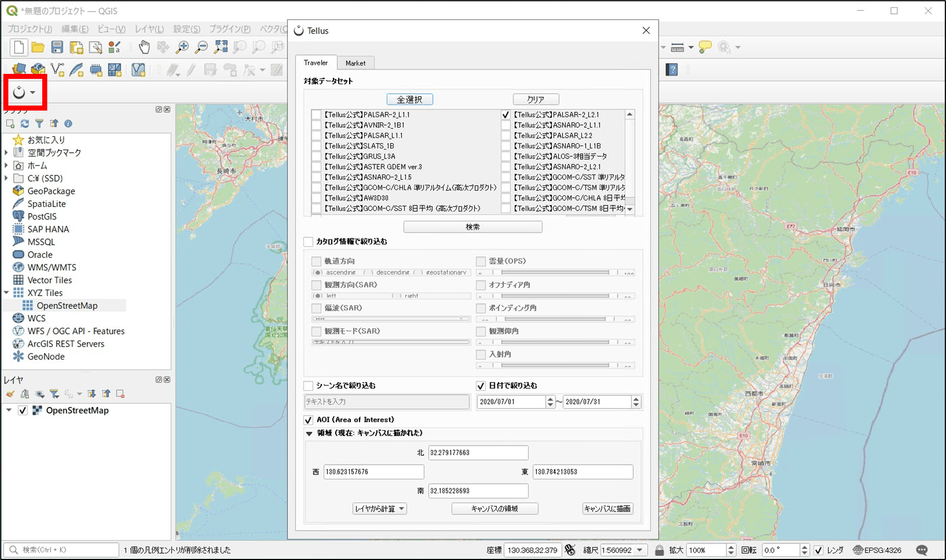Click the add group icon in layers panel

24,394
